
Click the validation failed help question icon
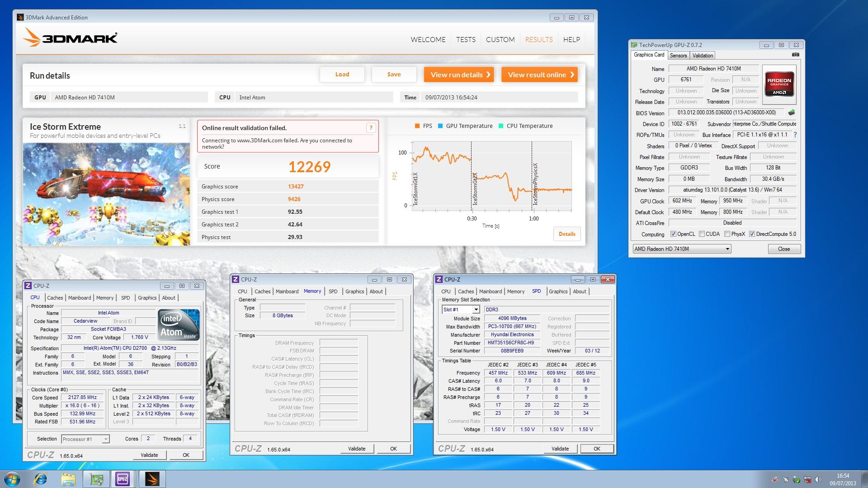tap(371, 128)
